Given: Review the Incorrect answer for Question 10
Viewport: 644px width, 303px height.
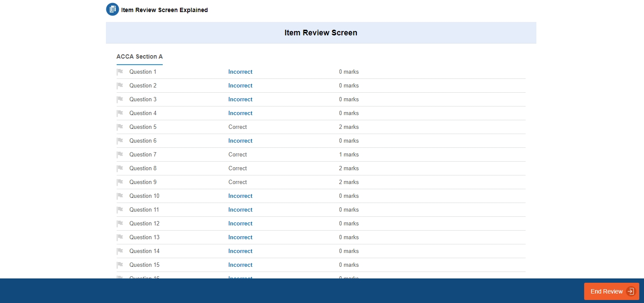Looking at the screenshot, I should click(x=240, y=196).
